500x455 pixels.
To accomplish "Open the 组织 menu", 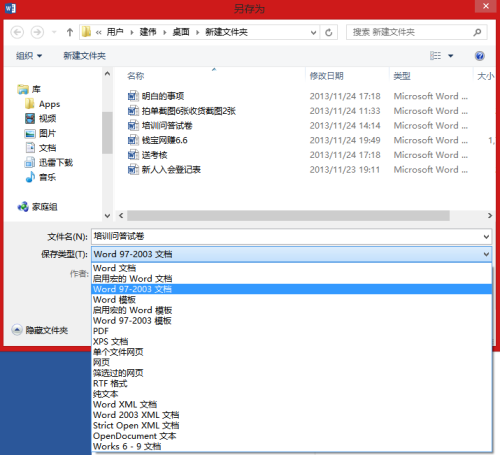I will [x=29, y=56].
